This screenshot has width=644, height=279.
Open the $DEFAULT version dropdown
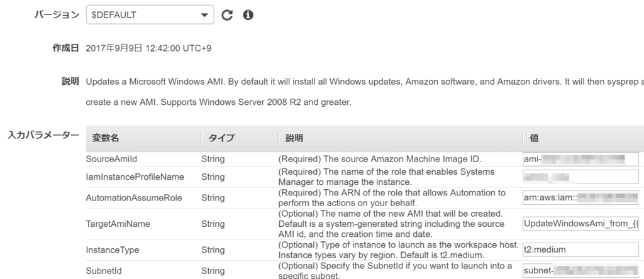150,15
